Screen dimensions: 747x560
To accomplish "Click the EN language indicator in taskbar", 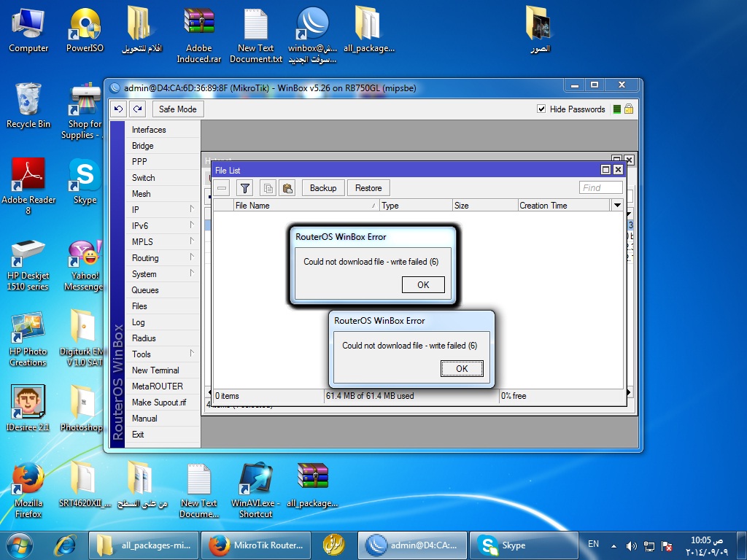I will 593,544.
